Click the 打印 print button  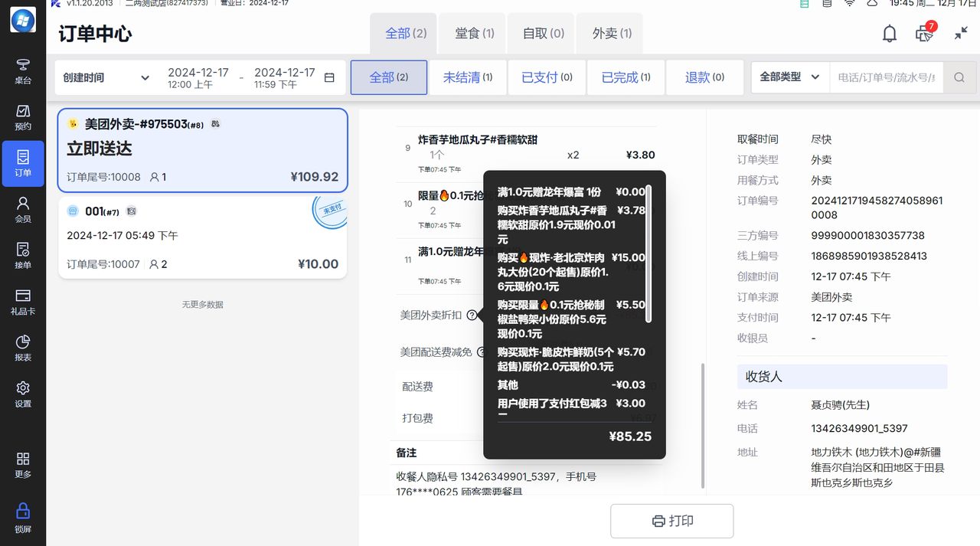point(672,521)
